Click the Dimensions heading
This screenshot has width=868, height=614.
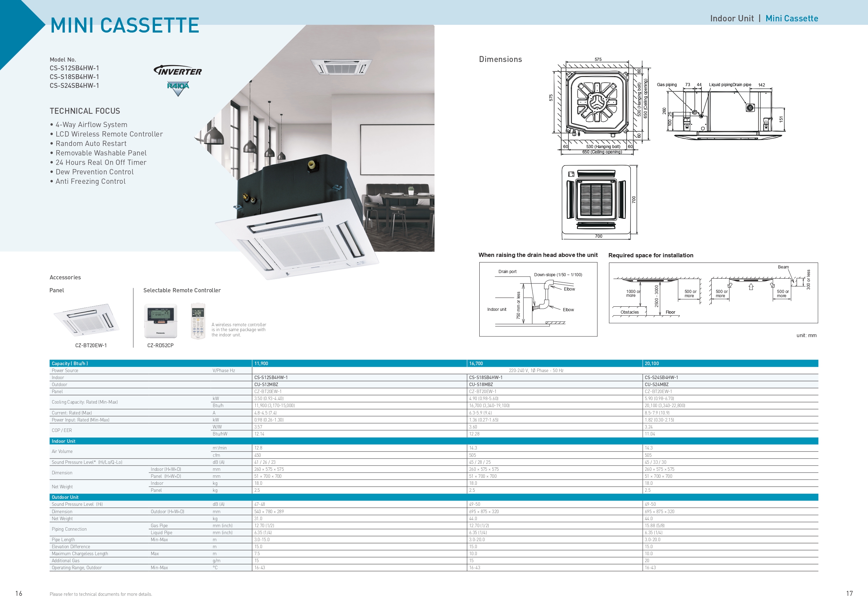500,59
